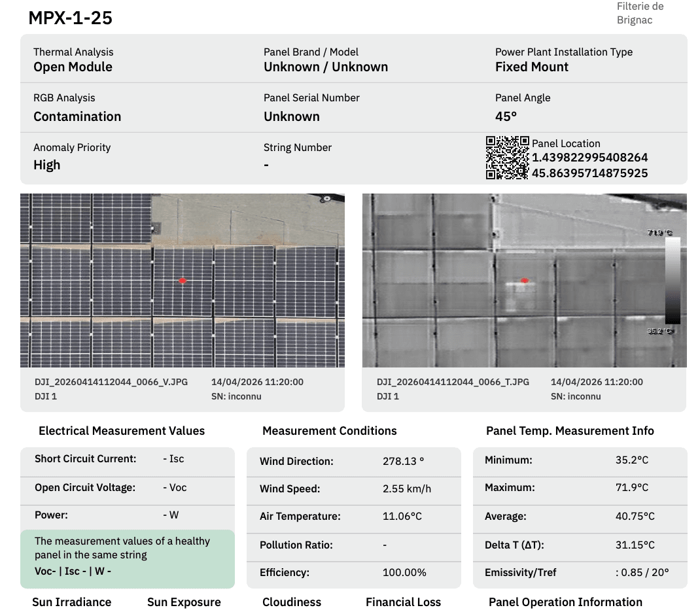Click the panel latitude 45.86395714875925 value
Screen dimensions: 700x612
point(589,173)
